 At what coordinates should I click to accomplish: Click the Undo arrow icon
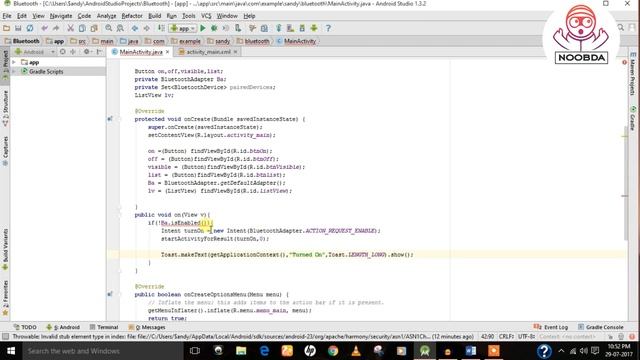click(x=44, y=28)
